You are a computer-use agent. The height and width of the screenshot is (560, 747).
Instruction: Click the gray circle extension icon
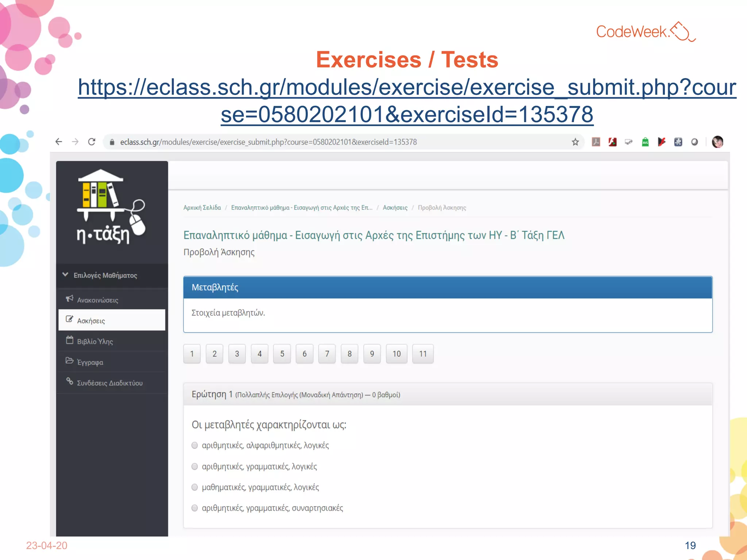tap(694, 142)
